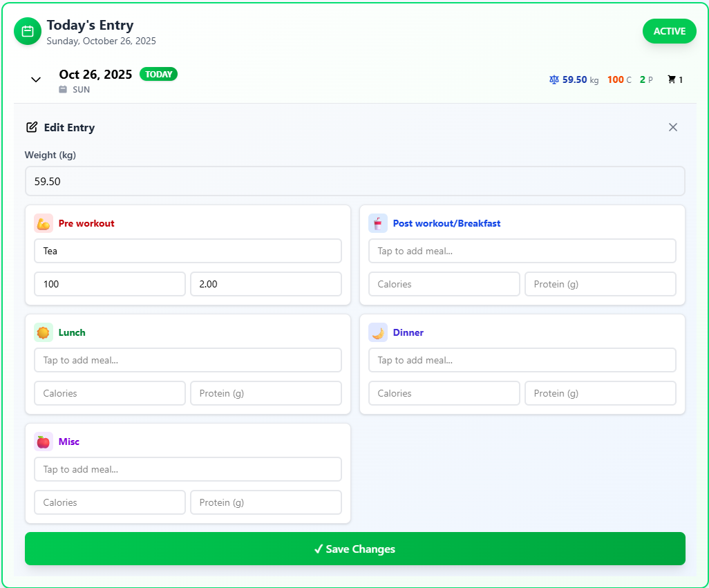Click the Misc apple icon

pos(44,442)
